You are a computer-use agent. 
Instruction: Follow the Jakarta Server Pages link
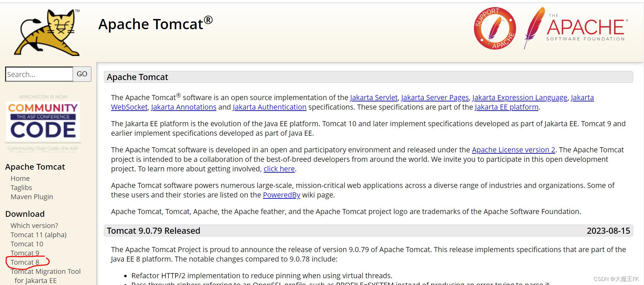click(435, 98)
